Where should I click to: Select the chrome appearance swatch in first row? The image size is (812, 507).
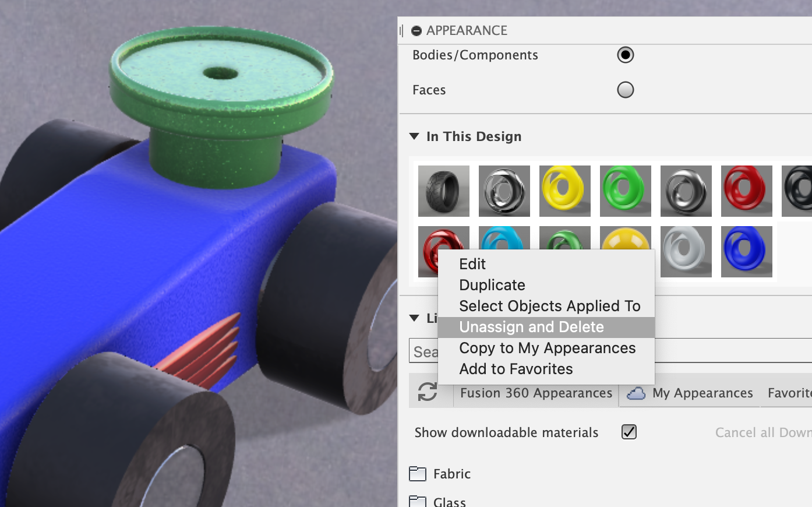coord(504,191)
